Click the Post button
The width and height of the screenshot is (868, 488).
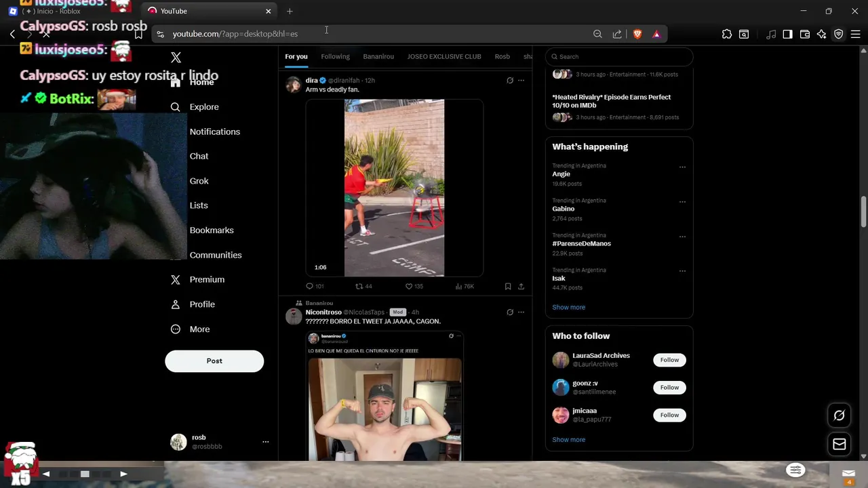pos(214,361)
